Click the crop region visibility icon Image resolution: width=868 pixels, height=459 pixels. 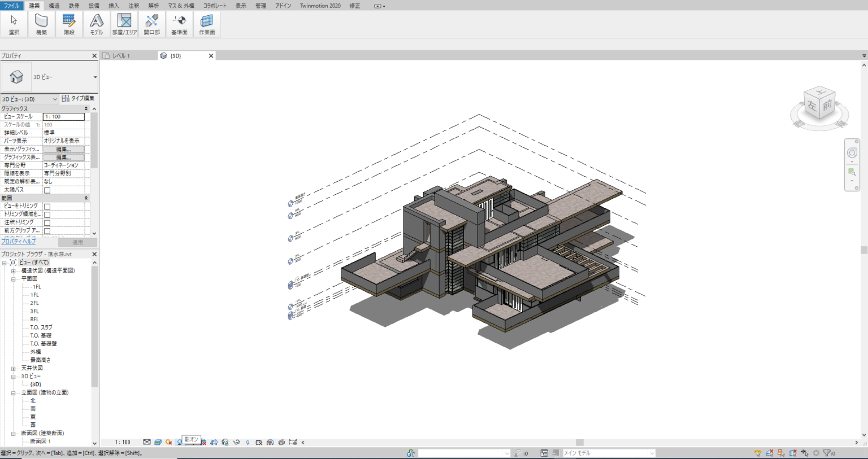214,442
